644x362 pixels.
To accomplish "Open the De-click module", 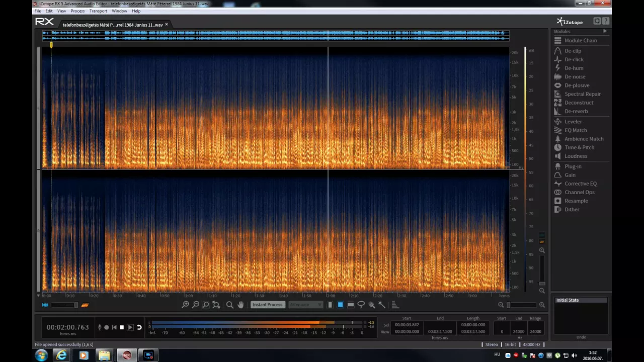I will [569, 59].
